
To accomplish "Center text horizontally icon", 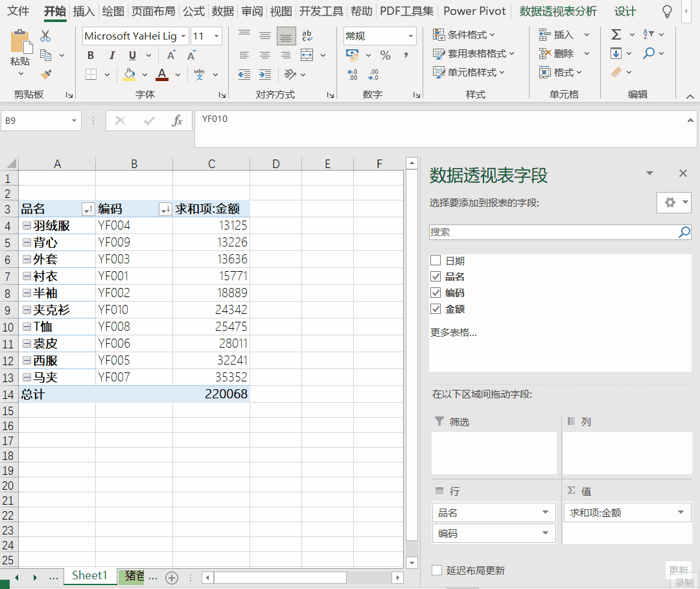I will pos(265,55).
